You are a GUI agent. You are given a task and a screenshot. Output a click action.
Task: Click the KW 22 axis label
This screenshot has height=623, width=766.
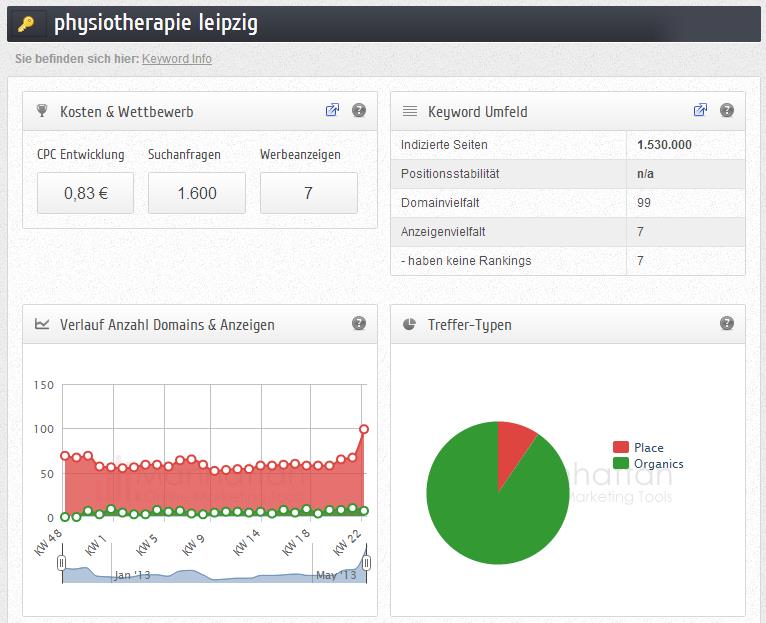click(347, 542)
